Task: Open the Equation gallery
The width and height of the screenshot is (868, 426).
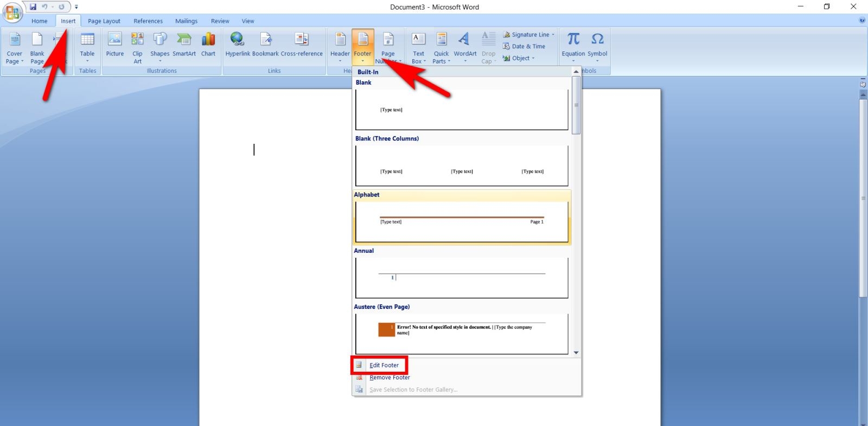Action: [x=573, y=48]
